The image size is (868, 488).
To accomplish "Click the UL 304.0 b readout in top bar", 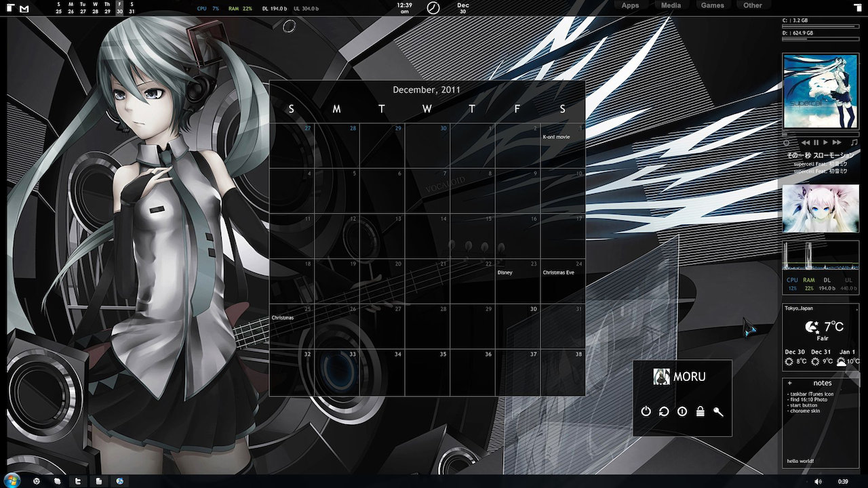I will [307, 9].
